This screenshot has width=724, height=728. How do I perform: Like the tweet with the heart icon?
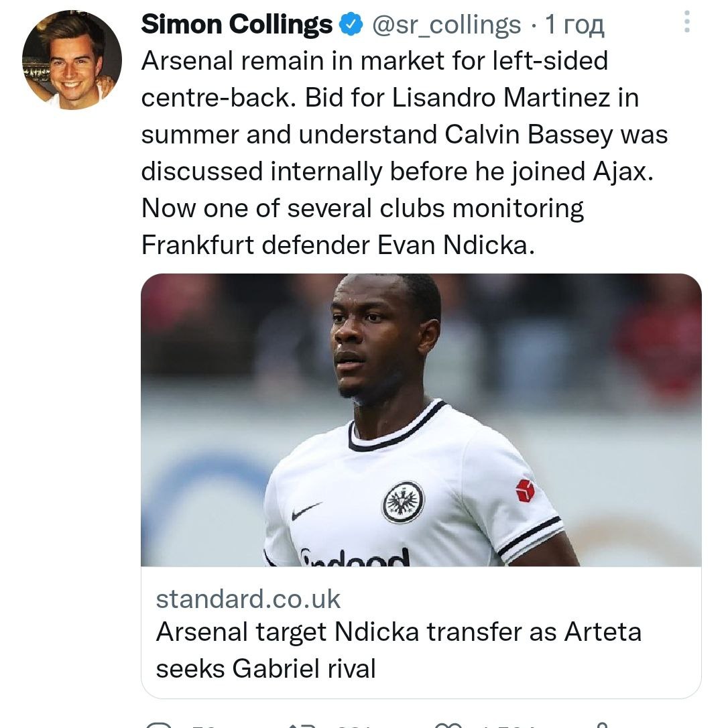447,725
